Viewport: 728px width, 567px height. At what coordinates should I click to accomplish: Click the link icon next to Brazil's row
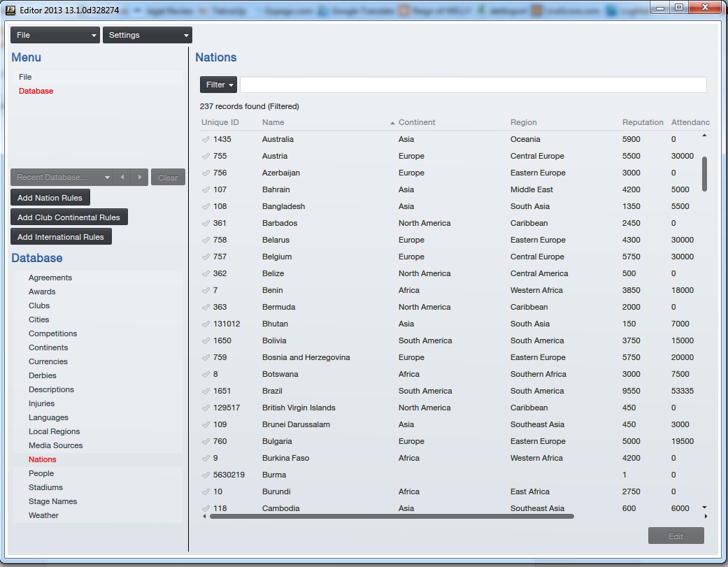click(x=206, y=391)
